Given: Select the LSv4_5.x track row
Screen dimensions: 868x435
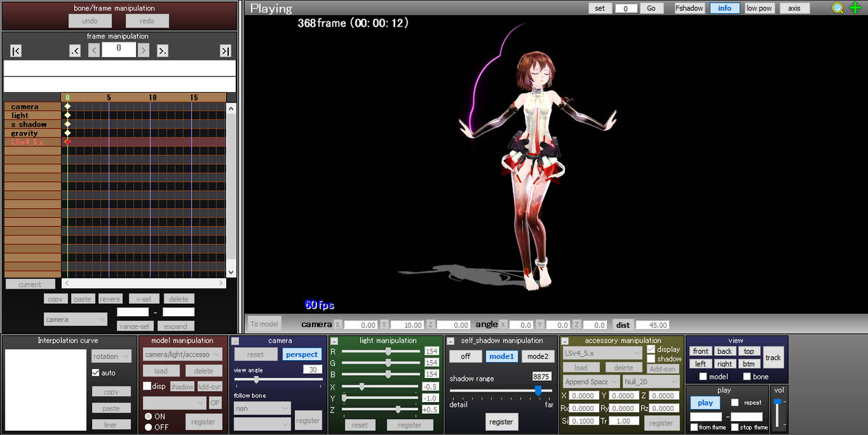Looking at the screenshot, I should 32,142.
